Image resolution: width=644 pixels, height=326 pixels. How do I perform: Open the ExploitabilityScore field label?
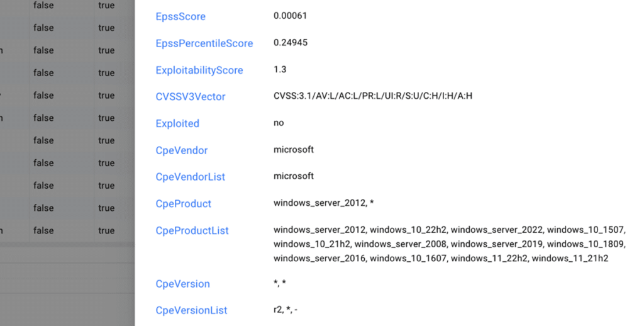tap(199, 70)
